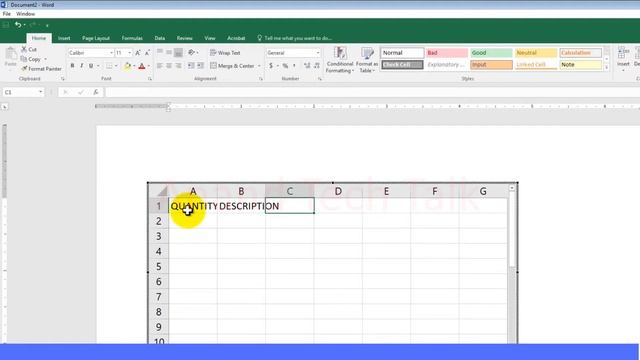Increase font size with the larger A icon

pyautogui.click(x=138, y=53)
